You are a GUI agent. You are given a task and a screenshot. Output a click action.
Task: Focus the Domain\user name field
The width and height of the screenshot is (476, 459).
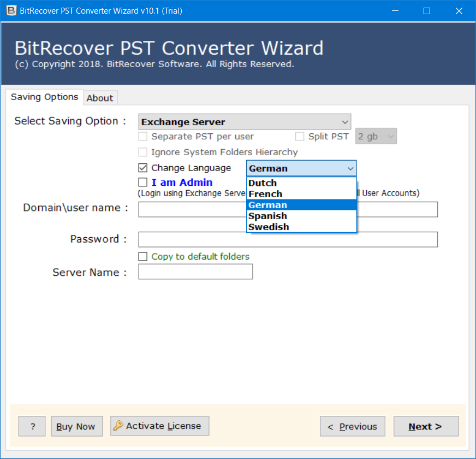(x=288, y=209)
